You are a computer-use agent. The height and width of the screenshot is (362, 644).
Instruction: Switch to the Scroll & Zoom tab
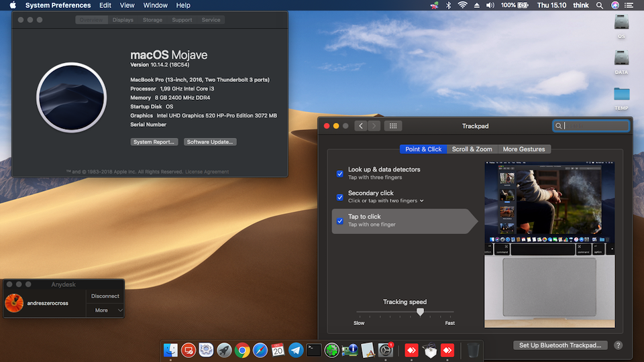472,149
